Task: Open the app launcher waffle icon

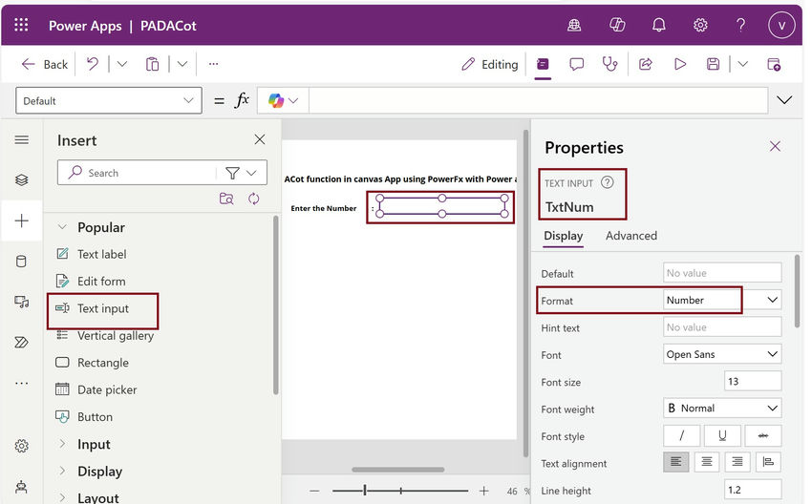Action: [x=21, y=25]
